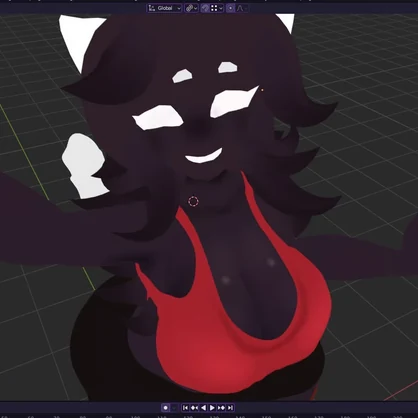Click the 3D cursor on character's neck
The width and height of the screenshot is (418, 418).
click(193, 201)
